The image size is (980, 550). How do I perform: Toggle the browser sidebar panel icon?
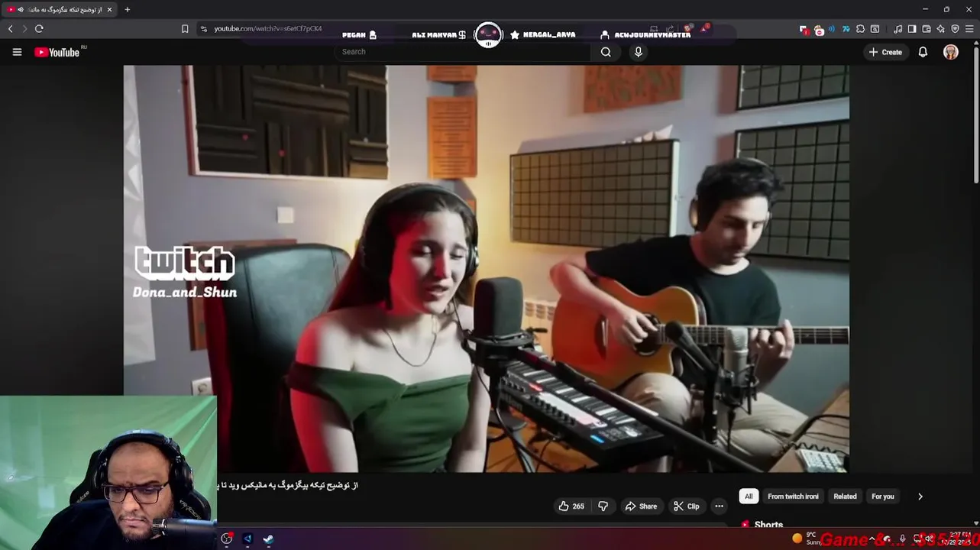pos(912,29)
